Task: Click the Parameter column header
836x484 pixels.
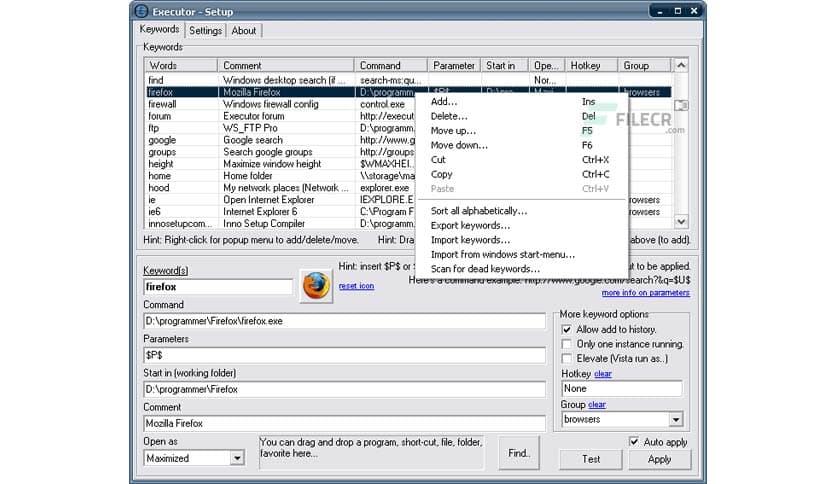Action: click(454, 66)
